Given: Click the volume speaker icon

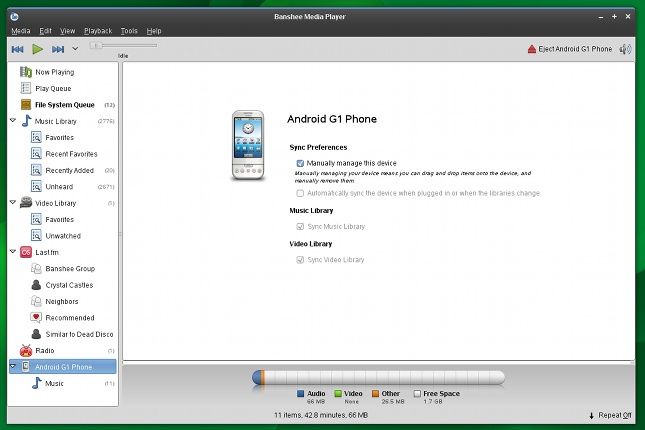Looking at the screenshot, I should pyautogui.click(x=625, y=49).
